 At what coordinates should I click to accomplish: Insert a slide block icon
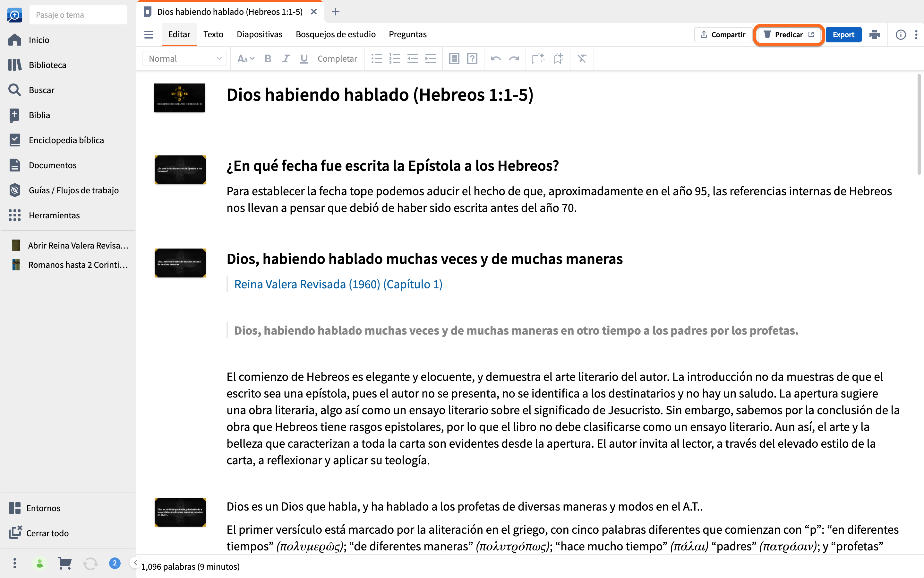[454, 58]
